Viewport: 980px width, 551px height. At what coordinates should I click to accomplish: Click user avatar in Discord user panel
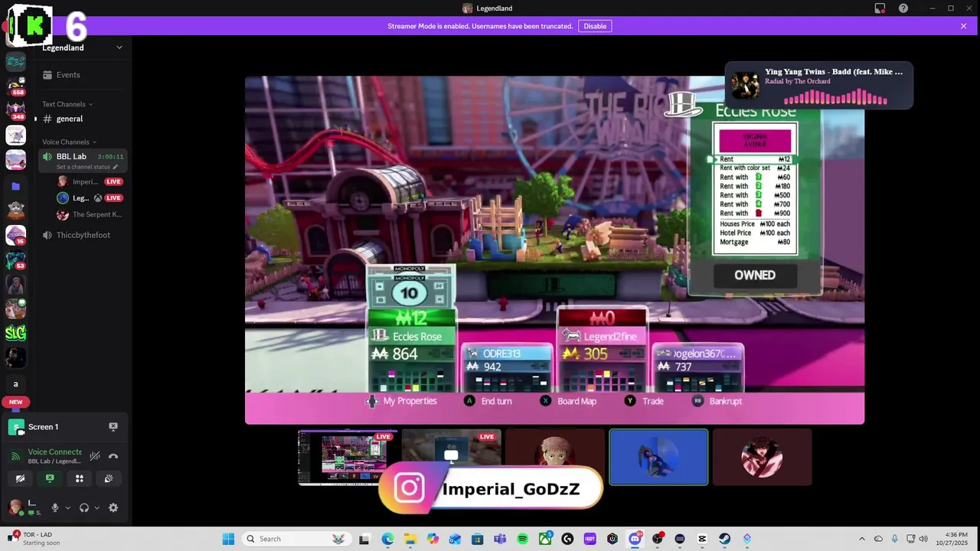coord(15,507)
